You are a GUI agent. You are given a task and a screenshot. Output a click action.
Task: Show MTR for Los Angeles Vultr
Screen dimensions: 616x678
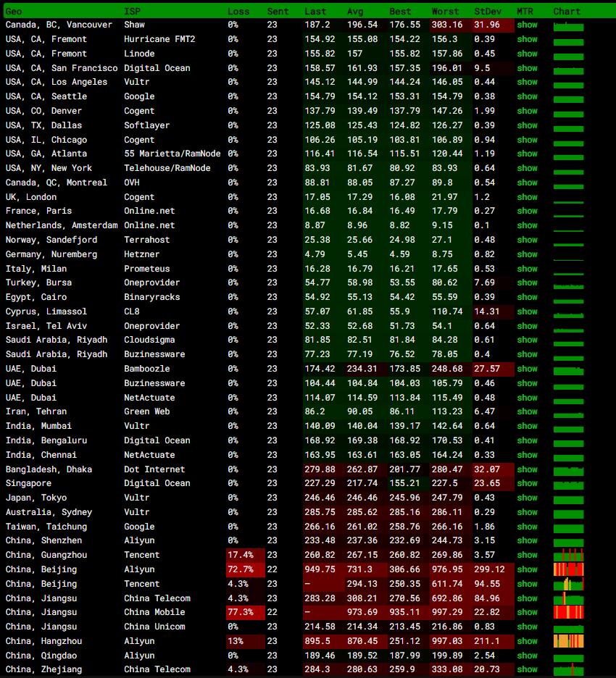point(527,82)
